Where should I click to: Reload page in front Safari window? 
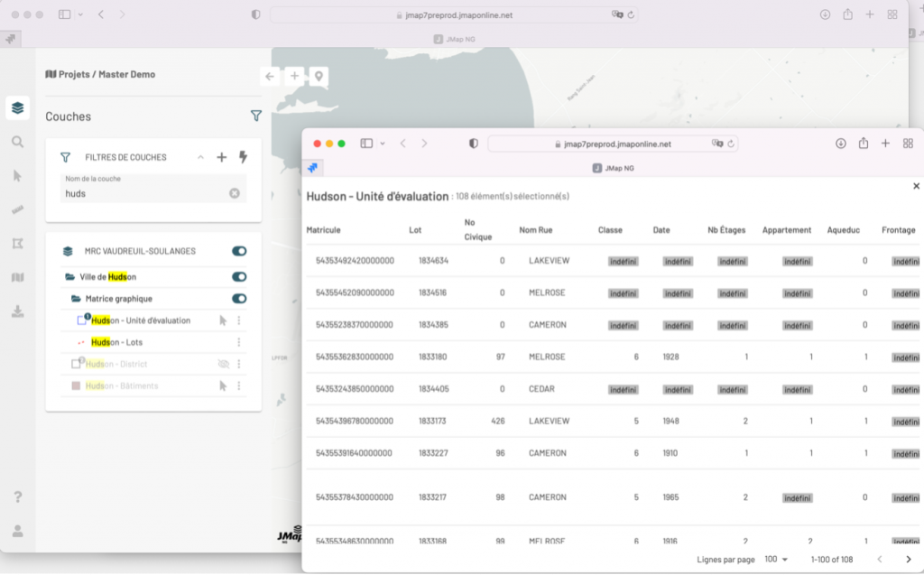(x=731, y=144)
